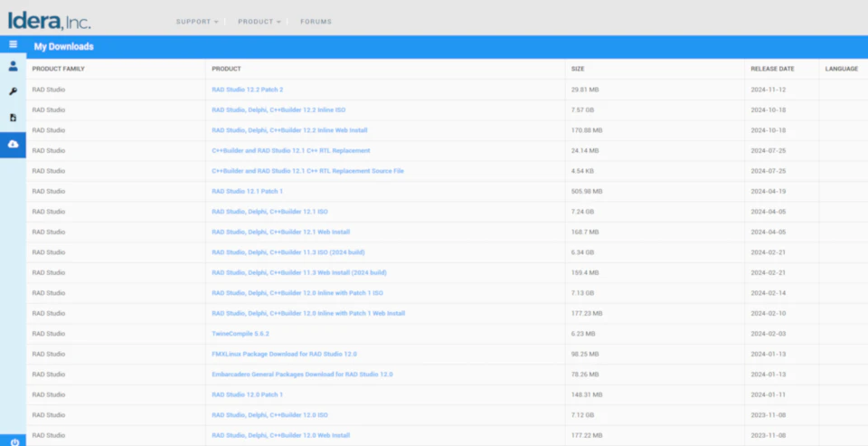The width and height of the screenshot is (868, 446).
Task: Open the C++Builder 12.0 ISO link
Action: pos(269,415)
